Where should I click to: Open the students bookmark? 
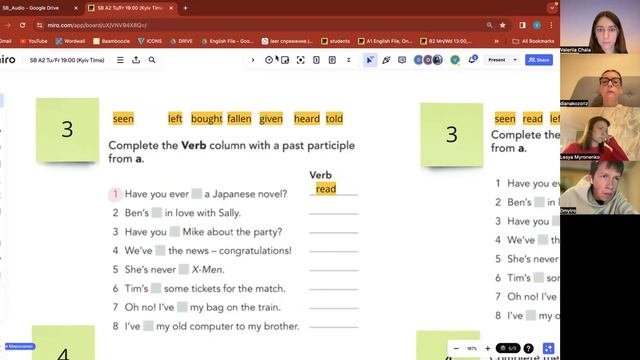point(336,41)
